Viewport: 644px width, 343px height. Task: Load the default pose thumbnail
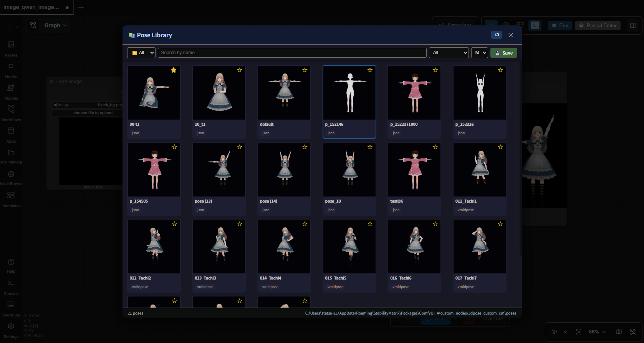284,93
